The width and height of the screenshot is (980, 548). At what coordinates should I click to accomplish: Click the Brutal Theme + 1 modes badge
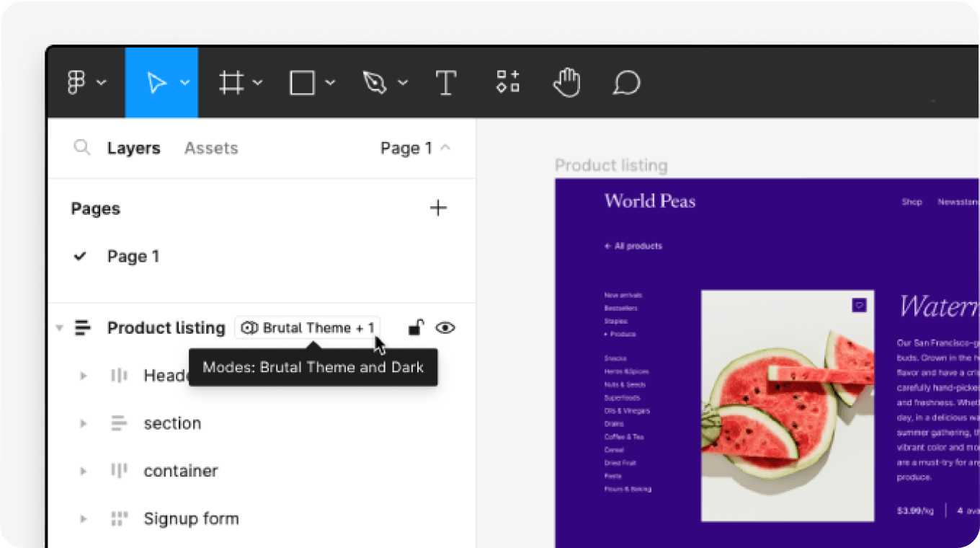308,328
